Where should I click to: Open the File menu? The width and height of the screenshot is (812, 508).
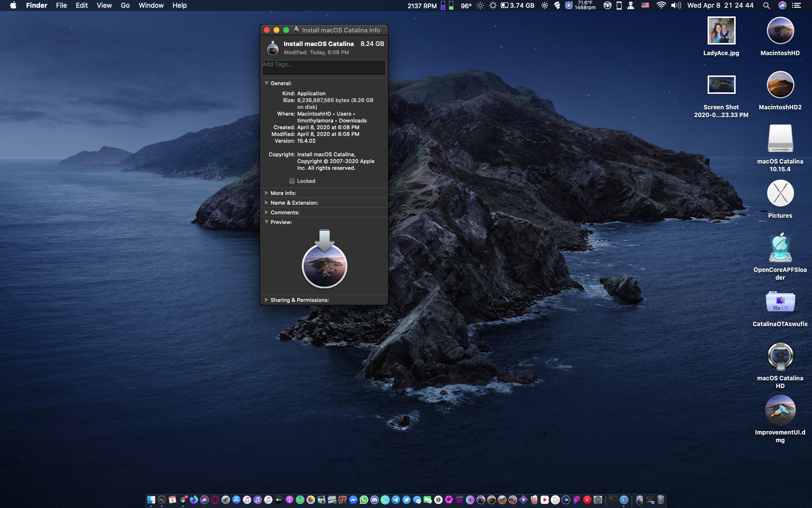61,5
